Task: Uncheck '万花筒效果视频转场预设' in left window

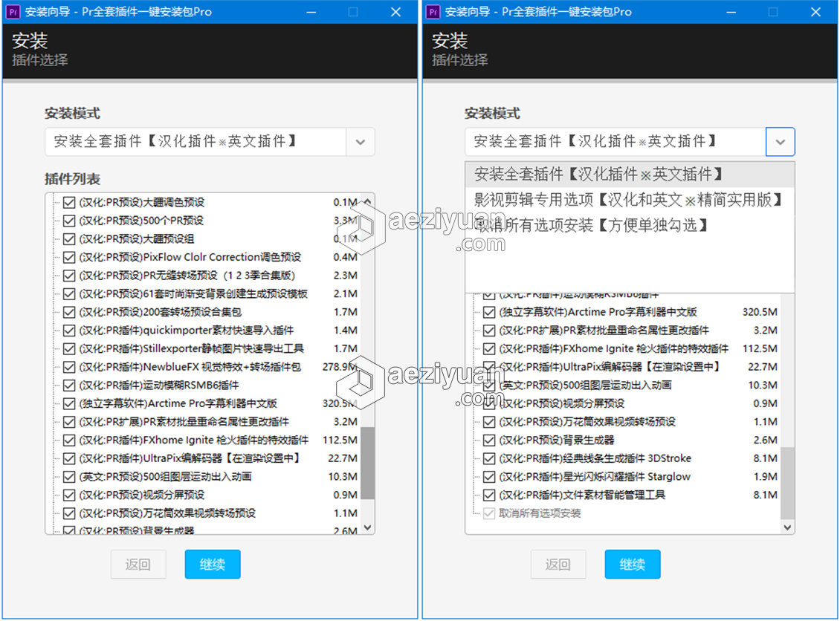Action: point(69,513)
